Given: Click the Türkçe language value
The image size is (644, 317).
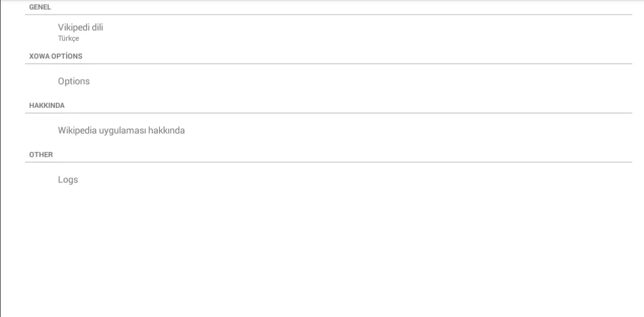Looking at the screenshot, I should (69, 39).
